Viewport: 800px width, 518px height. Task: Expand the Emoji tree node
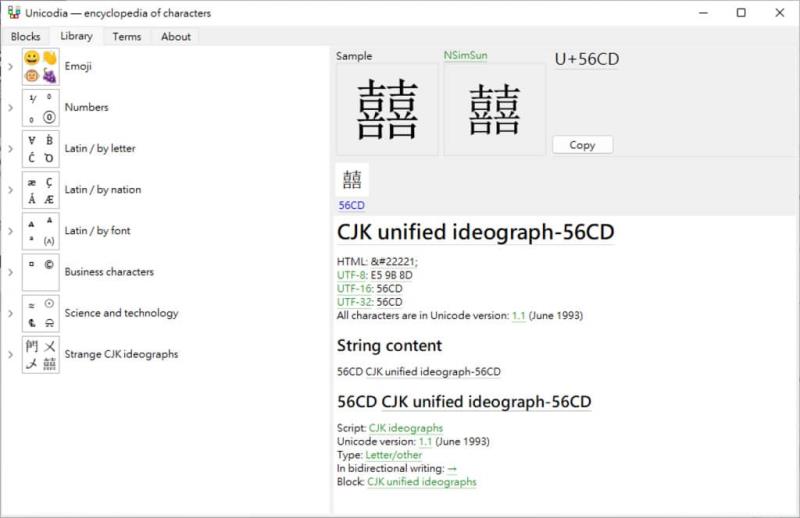point(10,67)
